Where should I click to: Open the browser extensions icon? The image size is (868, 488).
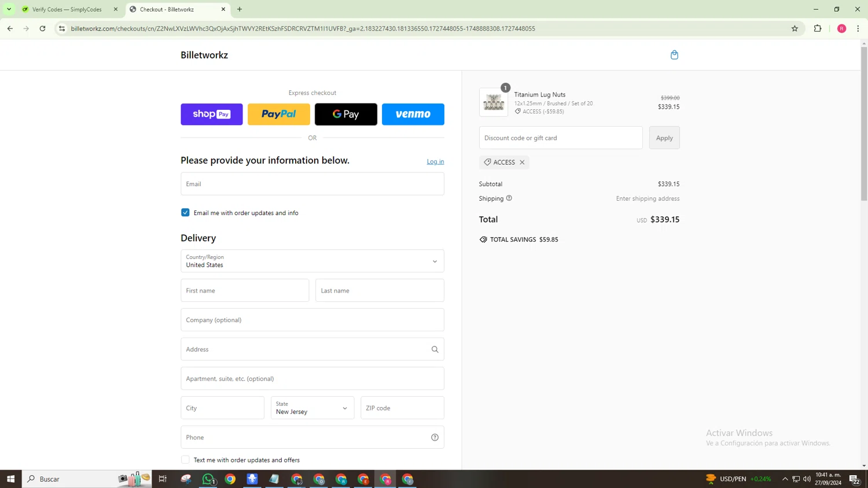pos(818,28)
